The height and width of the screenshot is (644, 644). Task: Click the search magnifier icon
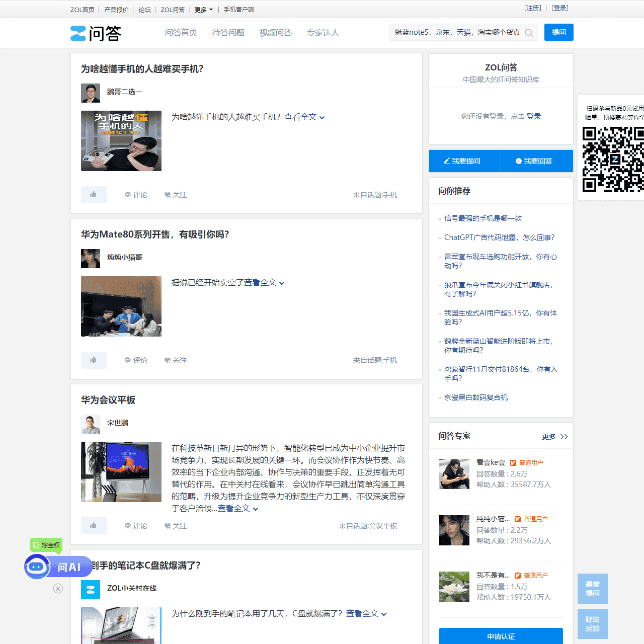(x=529, y=33)
